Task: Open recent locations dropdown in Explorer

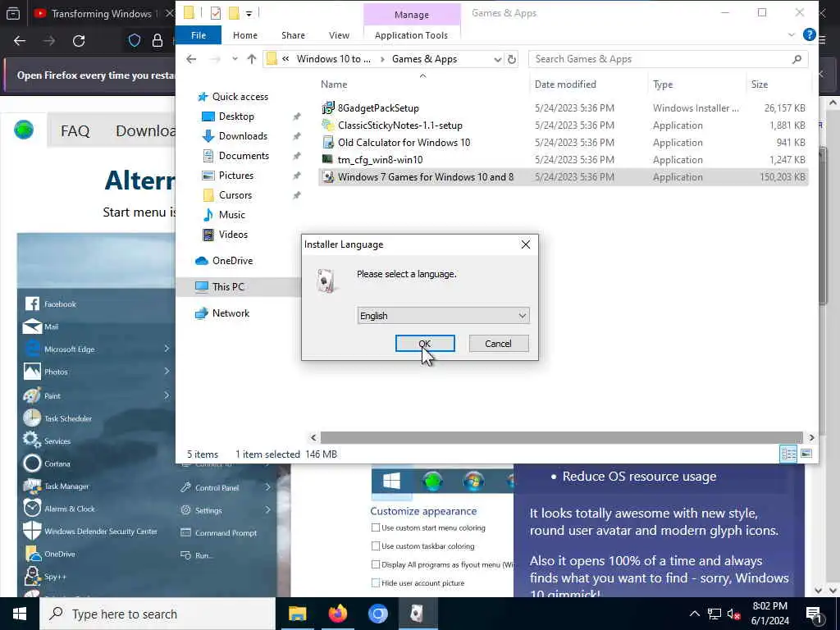Action: pyautogui.click(x=235, y=59)
